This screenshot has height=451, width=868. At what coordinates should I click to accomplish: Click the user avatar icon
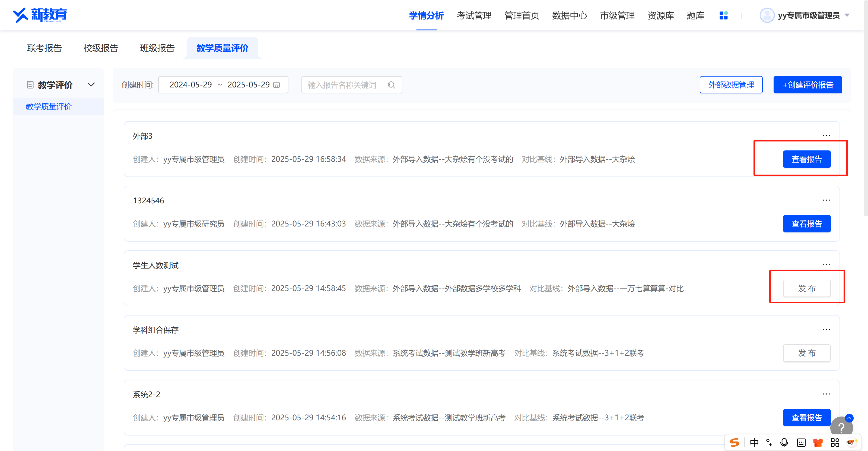[767, 15]
